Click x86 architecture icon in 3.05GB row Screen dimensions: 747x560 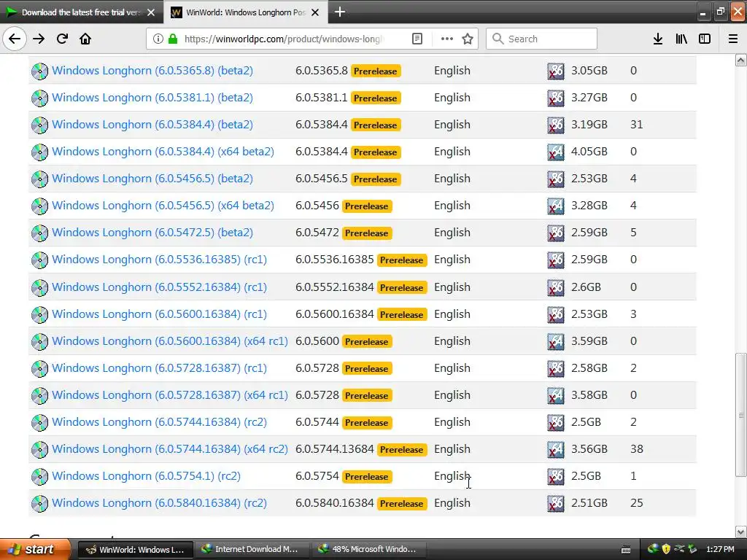(x=555, y=71)
